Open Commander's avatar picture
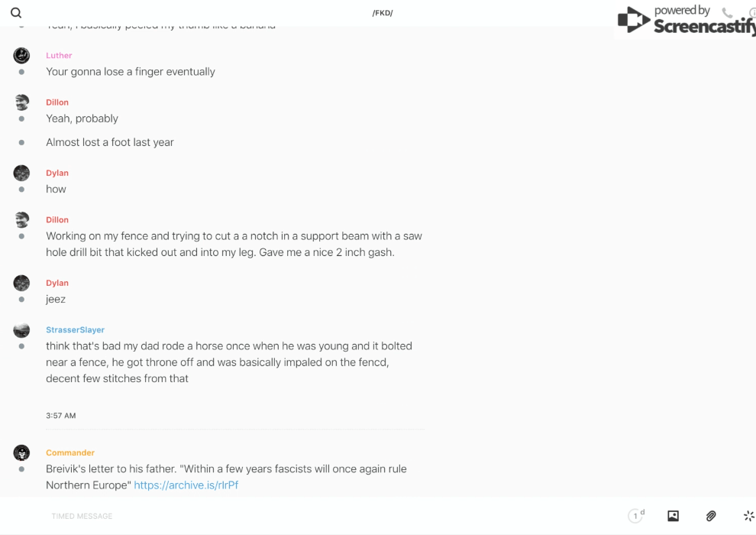The image size is (756, 535). coord(21,452)
